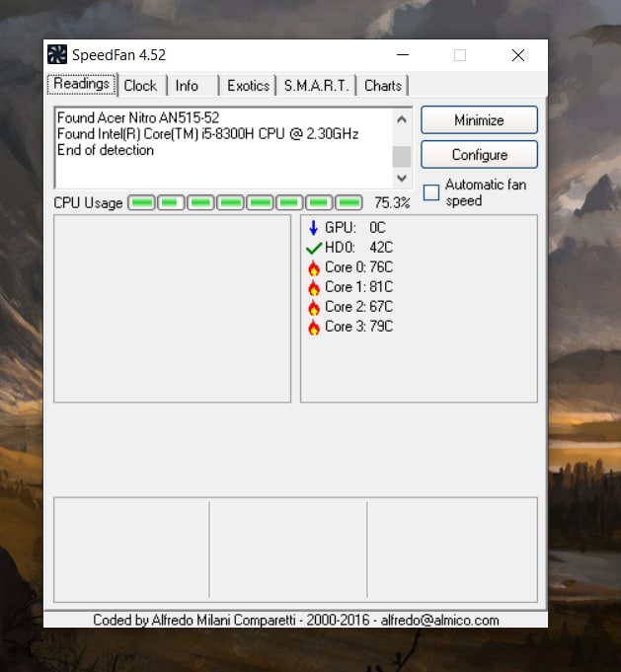The height and width of the screenshot is (672, 621).
Task: Click the log scroll up arrow
Action: [x=402, y=119]
